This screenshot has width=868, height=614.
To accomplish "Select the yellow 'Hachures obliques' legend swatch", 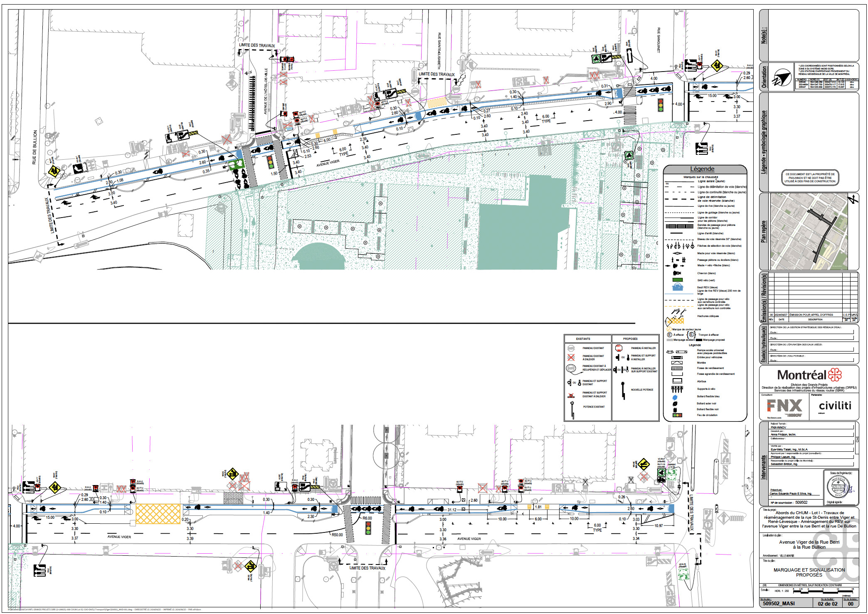I will 676,320.
